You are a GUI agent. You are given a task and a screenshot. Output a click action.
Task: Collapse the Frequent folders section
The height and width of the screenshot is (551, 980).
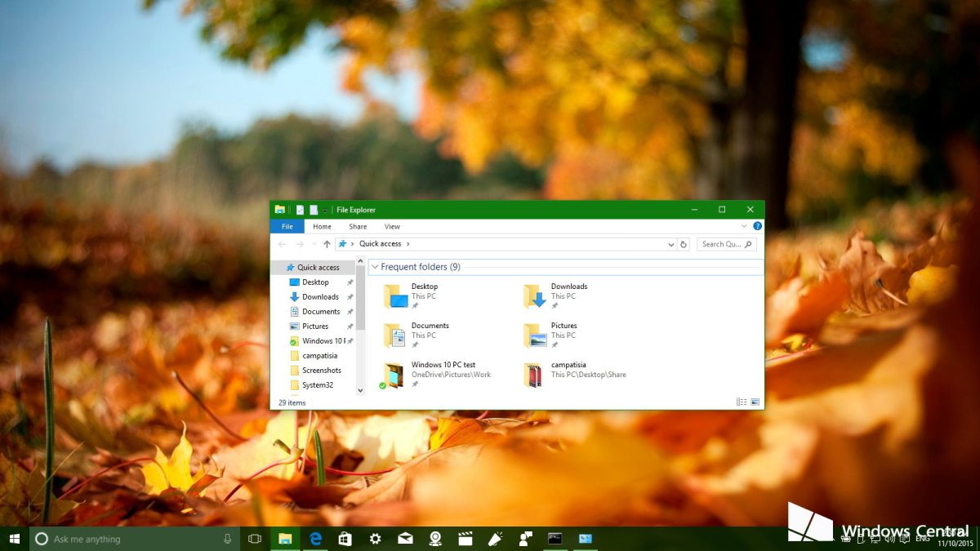click(374, 267)
